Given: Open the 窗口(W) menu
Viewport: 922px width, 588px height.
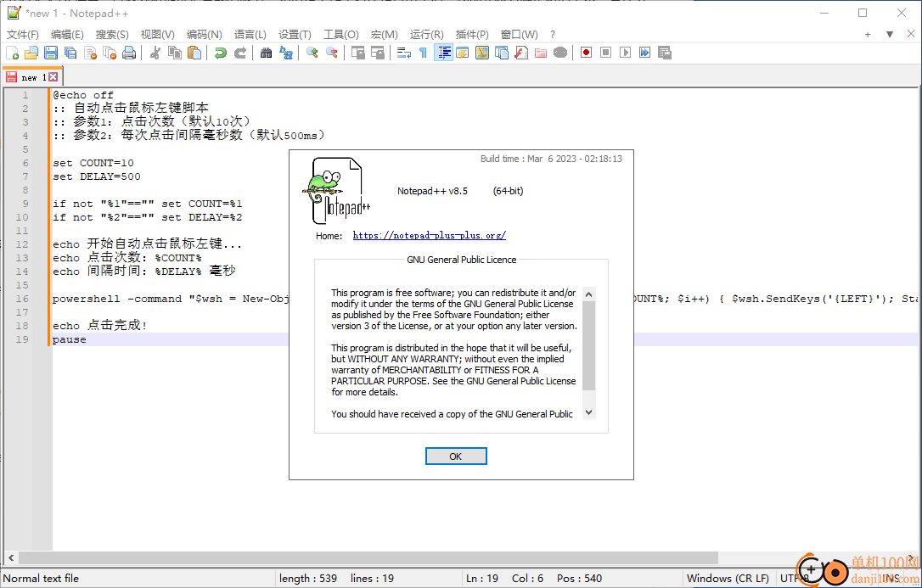Looking at the screenshot, I should (x=520, y=35).
